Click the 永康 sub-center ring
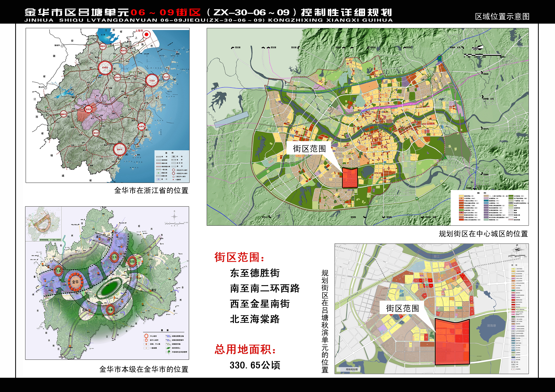Viewport: 555px width, 392px height. click(x=110, y=309)
